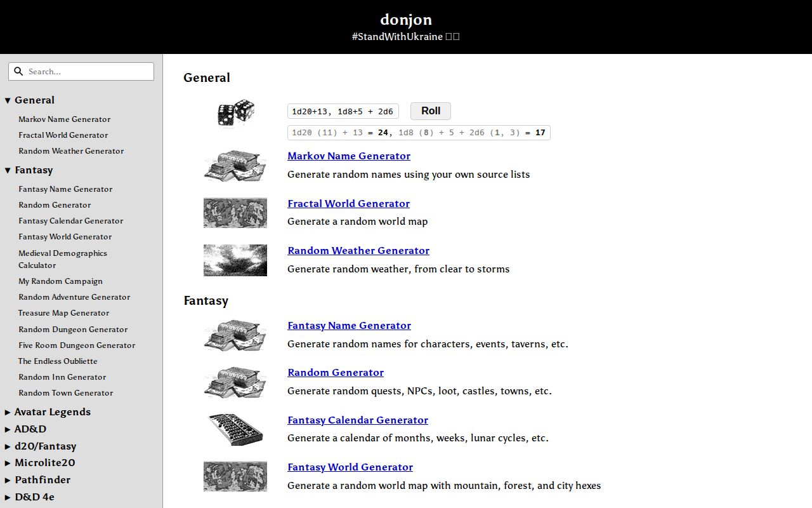Click the world map icon beside Fractal World Generator
Viewport: 812px width, 508px height.
[x=235, y=213]
